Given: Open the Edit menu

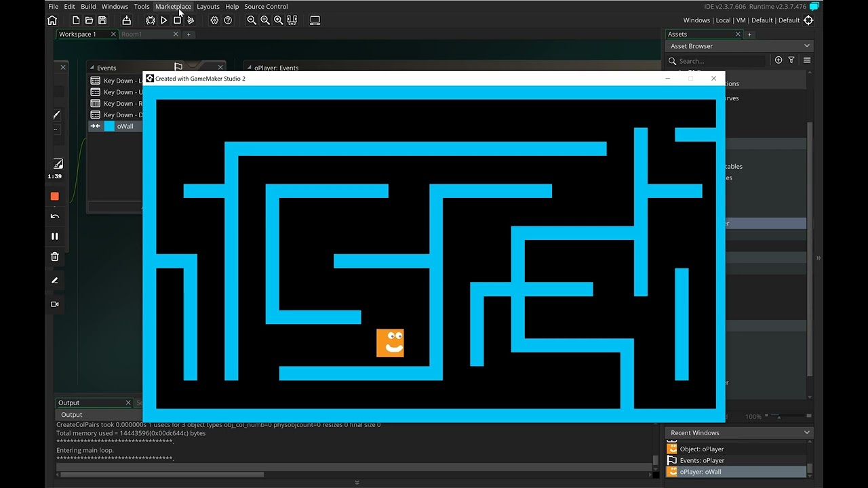Looking at the screenshot, I should coord(70,7).
